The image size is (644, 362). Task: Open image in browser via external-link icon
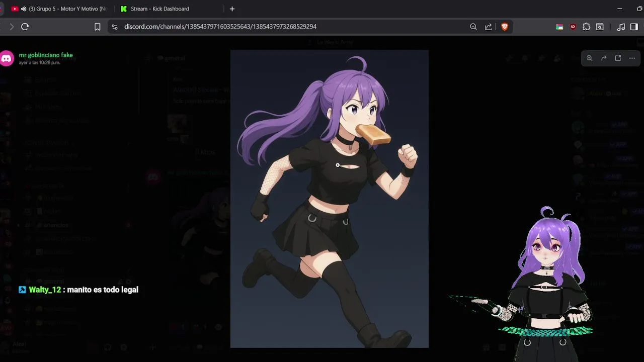(x=618, y=58)
